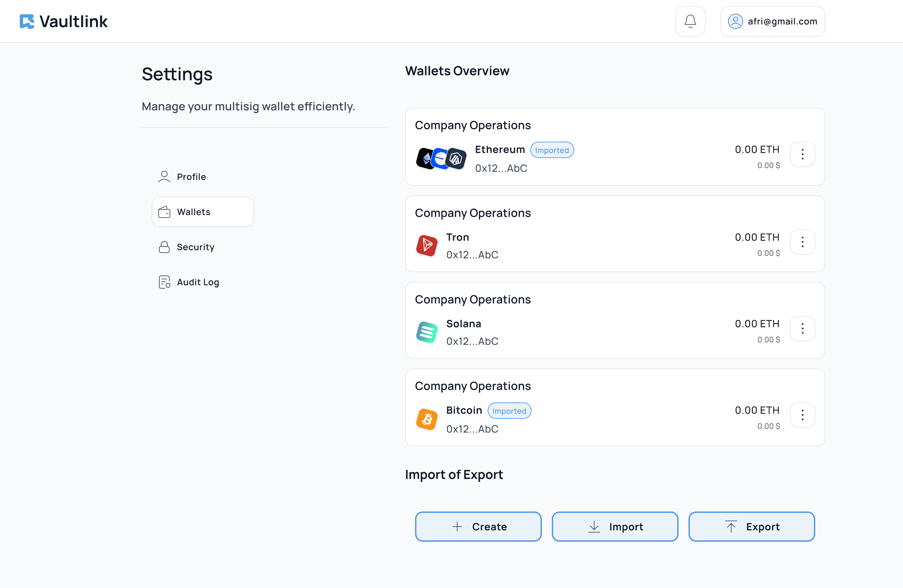Screen dimensions: 903x588
Task: Click the Export wallet button
Action: [752, 527]
